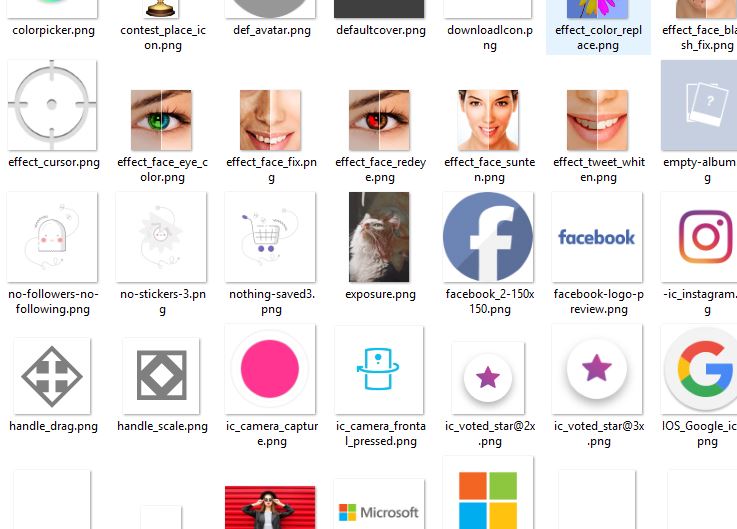Select the no-stickers-3.png file icon
This screenshot has width=737, height=529.
click(x=161, y=237)
